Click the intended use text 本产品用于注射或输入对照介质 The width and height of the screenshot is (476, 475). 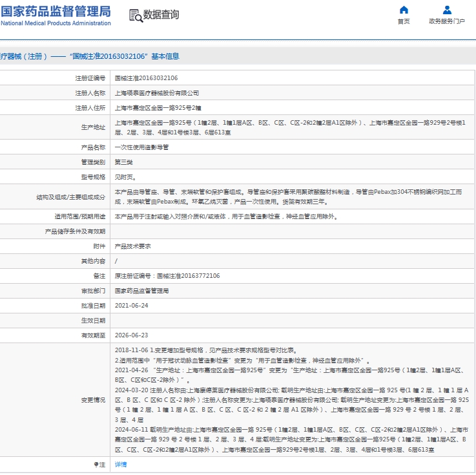pos(226,216)
